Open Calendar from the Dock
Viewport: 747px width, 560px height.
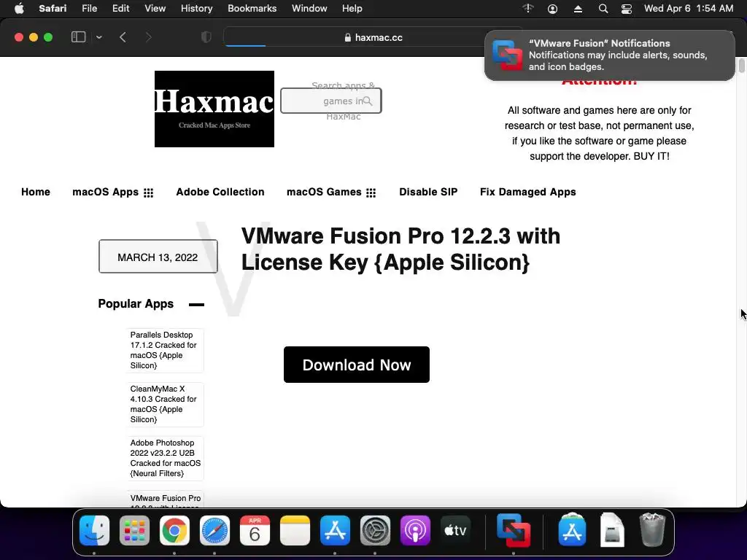point(255,530)
